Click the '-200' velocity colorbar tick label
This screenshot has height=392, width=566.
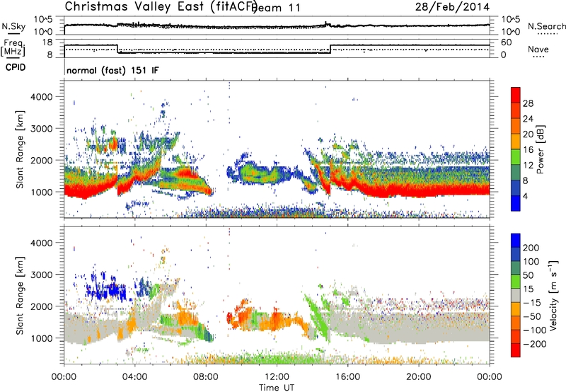[533, 344]
